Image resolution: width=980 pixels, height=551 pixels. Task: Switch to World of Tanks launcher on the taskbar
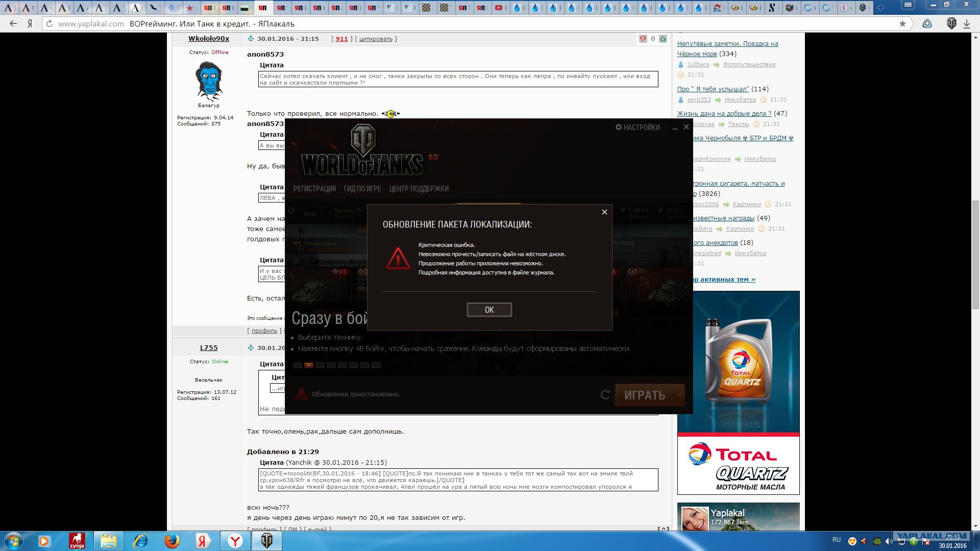pyautogui.click(x=266, y=541)
